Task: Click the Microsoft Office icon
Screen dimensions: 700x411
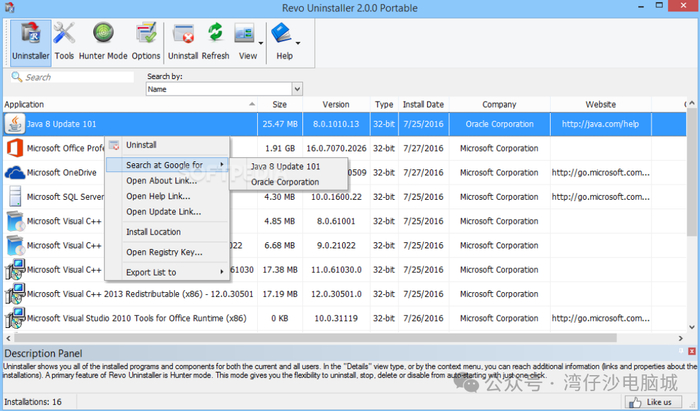Action: (x=15, y=148)
